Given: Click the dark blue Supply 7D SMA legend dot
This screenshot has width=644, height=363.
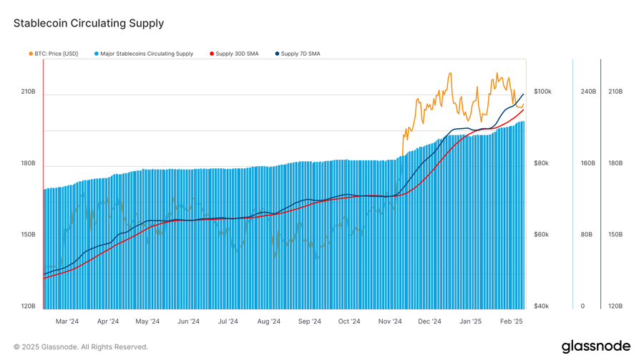Looking at the screenshot, I should click(278, 54).
